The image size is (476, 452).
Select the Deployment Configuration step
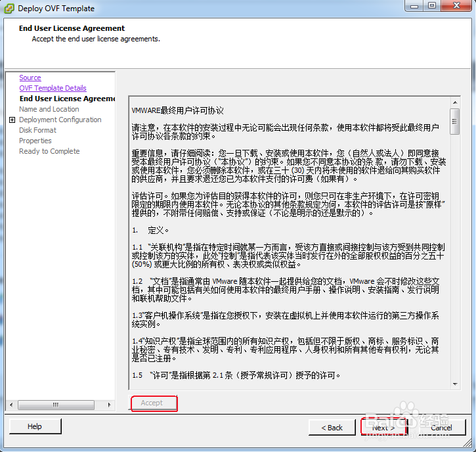click(60, 120)
